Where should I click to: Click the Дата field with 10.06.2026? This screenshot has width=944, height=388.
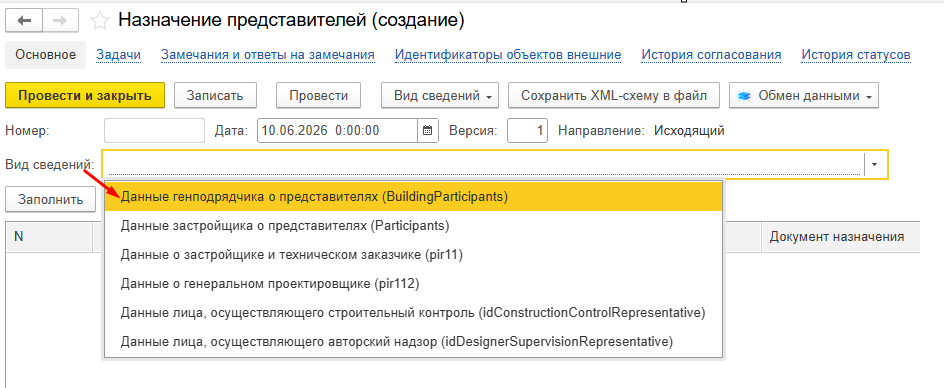tap(338, 130)
